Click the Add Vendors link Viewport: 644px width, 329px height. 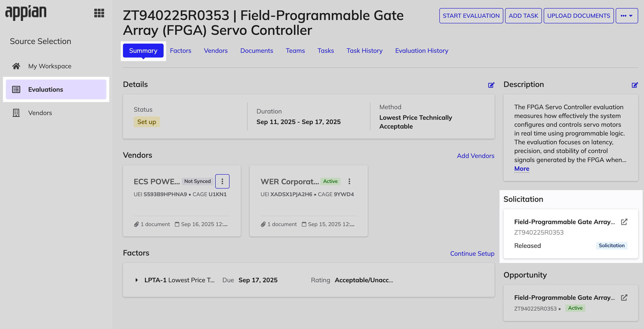pyautogui.click(x=475, y=156)
